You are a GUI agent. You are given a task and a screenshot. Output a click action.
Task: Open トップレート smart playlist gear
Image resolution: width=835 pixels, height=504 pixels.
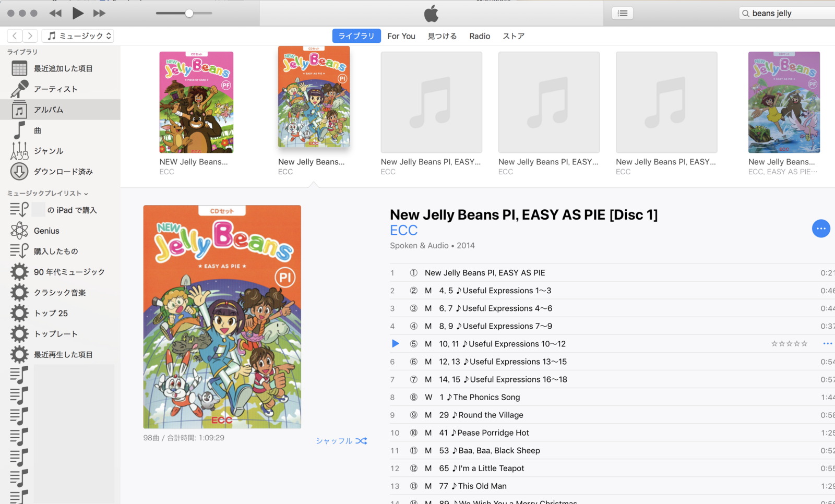(x=19, y=333)
